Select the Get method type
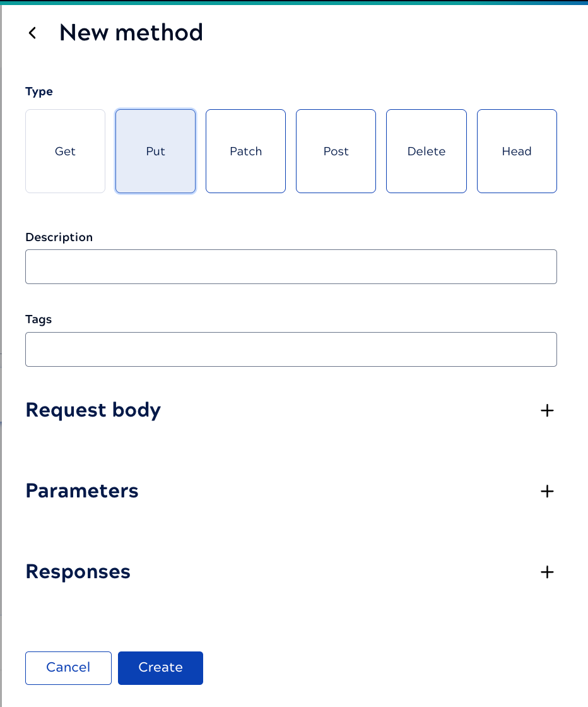The width and height of the screenshot is (588, 707). (x=65, y=151)
